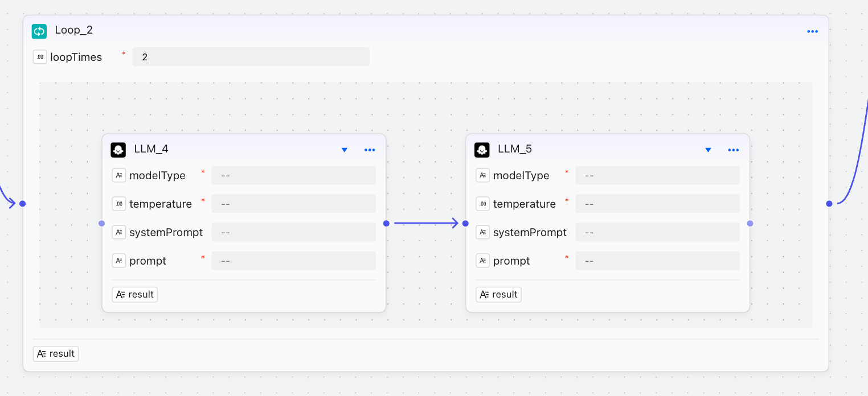868x396 pixels.
Task: Click the LLM_4 systemPrompt field
Action: (293, 232)
